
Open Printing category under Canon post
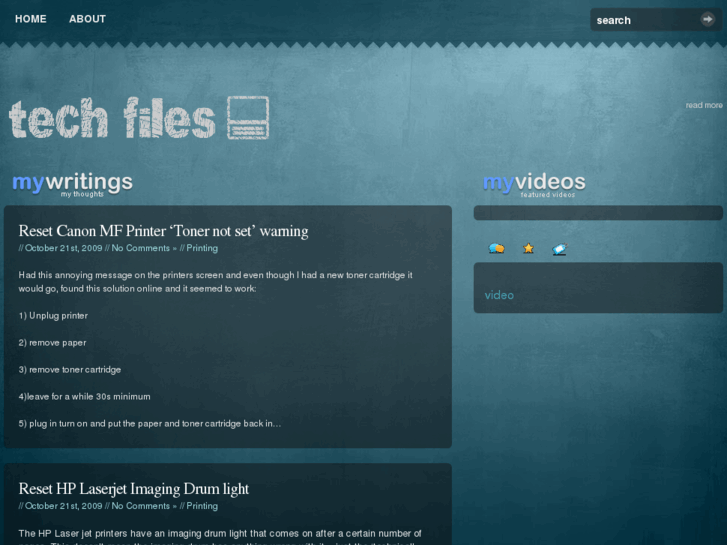click(202, 248)
